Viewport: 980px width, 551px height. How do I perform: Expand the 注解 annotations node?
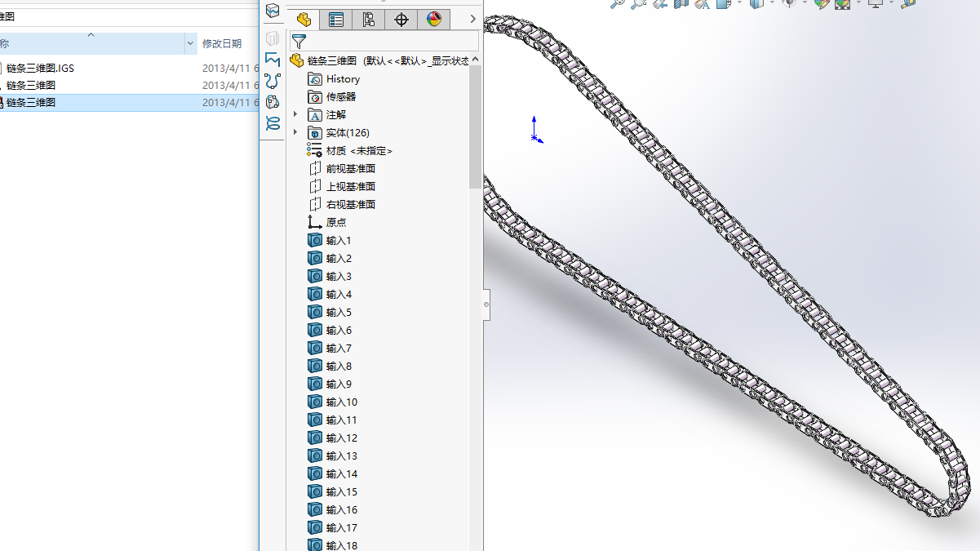click(295, 115)
